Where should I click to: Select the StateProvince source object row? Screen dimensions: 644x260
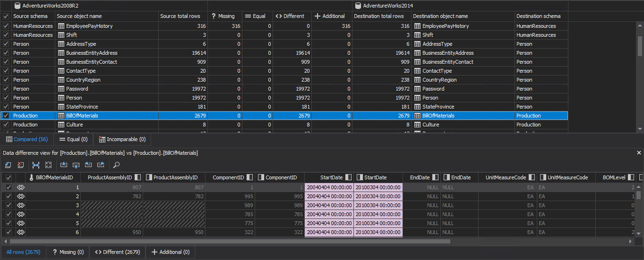[x=107, y=107]
